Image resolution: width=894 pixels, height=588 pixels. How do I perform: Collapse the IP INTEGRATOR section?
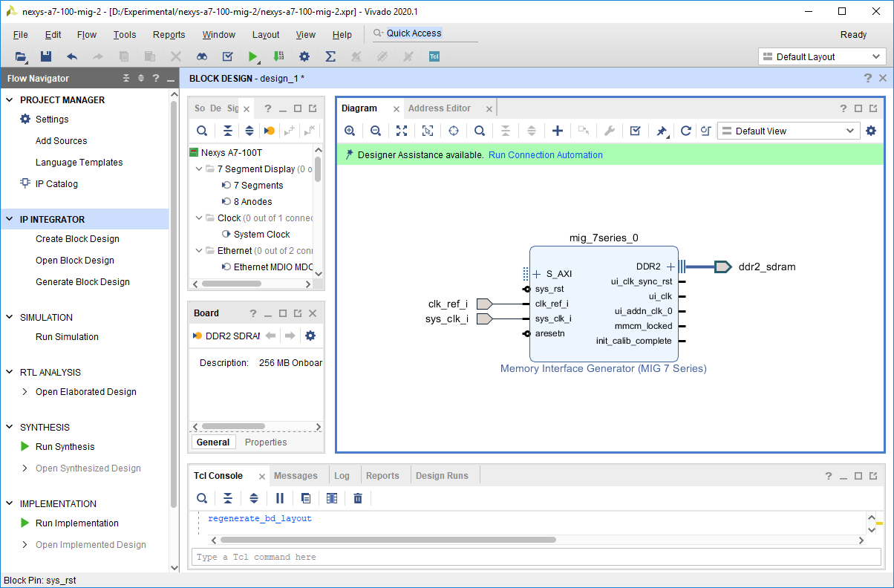click(x=10, y=220)
